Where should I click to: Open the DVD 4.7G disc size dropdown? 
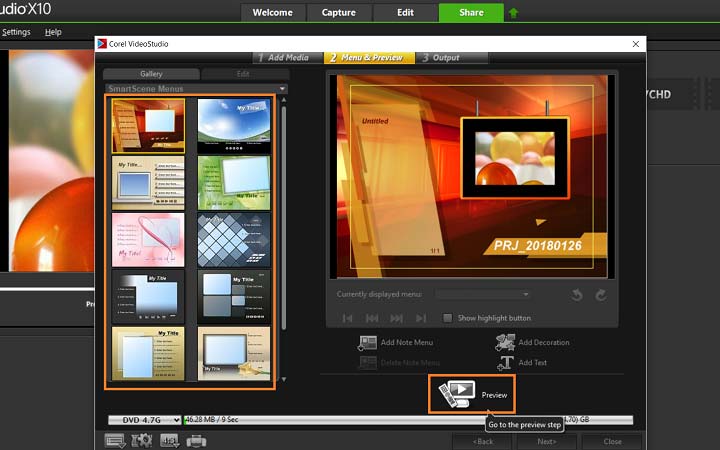point(145,420)
